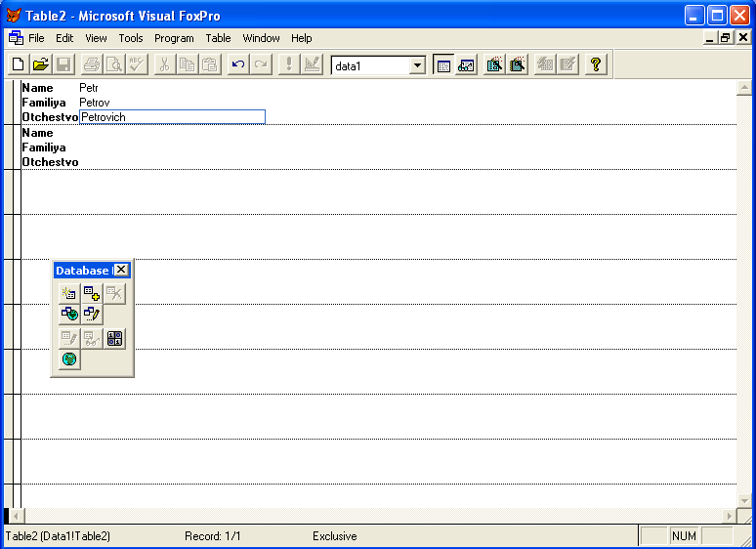Click the Name value Petr
This screenshot has width=756, height=549.
[x=89, y=88]
